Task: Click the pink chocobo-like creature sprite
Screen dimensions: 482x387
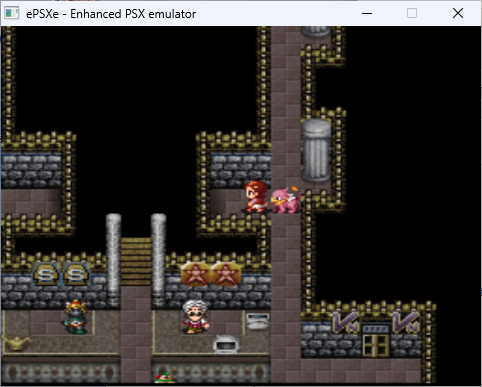Action: (286, 200)
